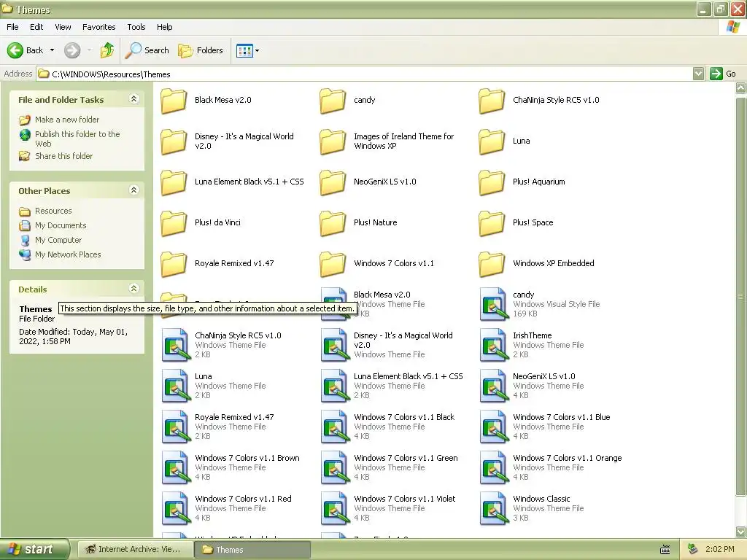The height and width of the screenshot is (560, 747).
Task: Select the Windows 7 Colors v1.1 Red file icon
Action: tap(175, 508)
